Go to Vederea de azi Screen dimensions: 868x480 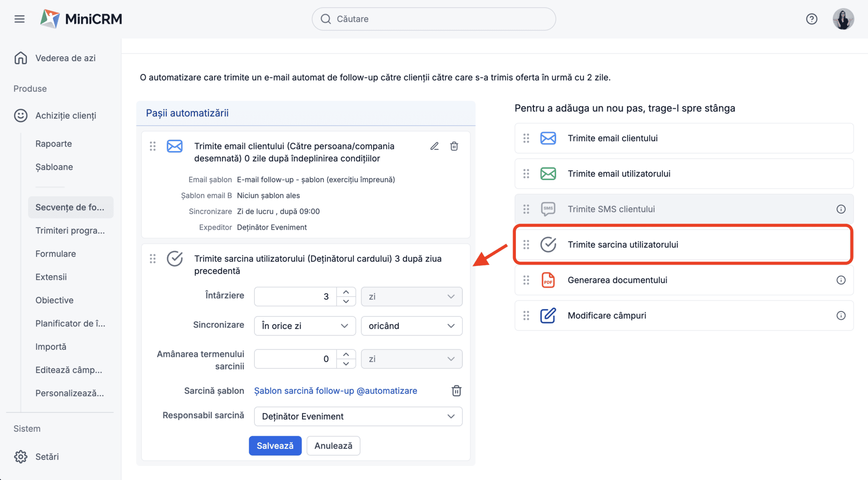pyautogui.click(x=65, y=58)
